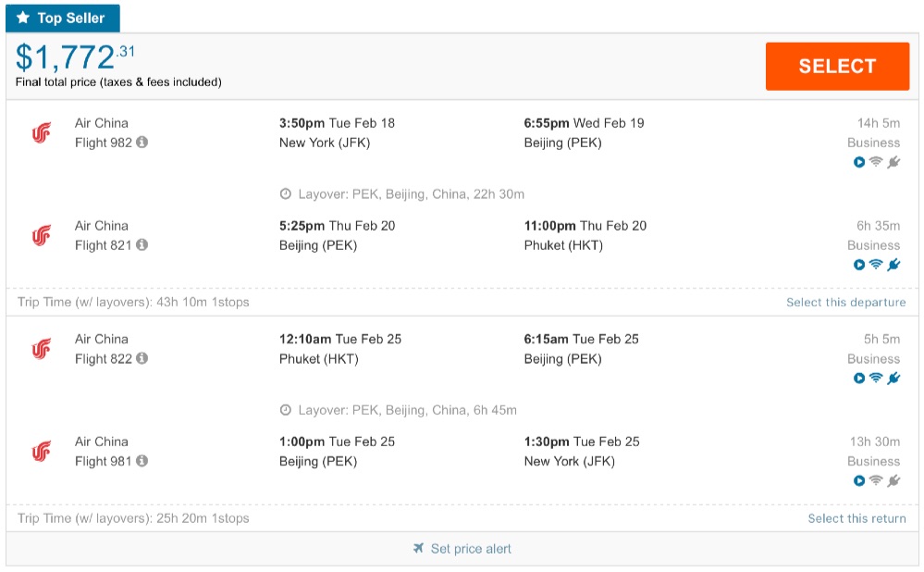This screenshot has width=924, height=572.
Task: Click 'Select this departure' link
Action: click(x=845, y=303)
